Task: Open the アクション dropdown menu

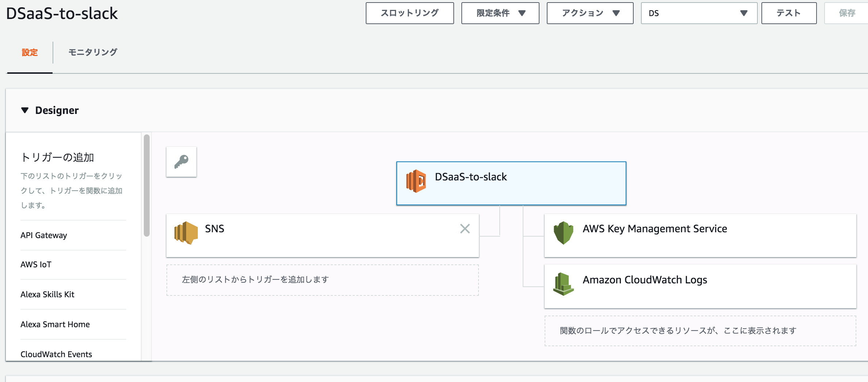Action: click(590, 13)
